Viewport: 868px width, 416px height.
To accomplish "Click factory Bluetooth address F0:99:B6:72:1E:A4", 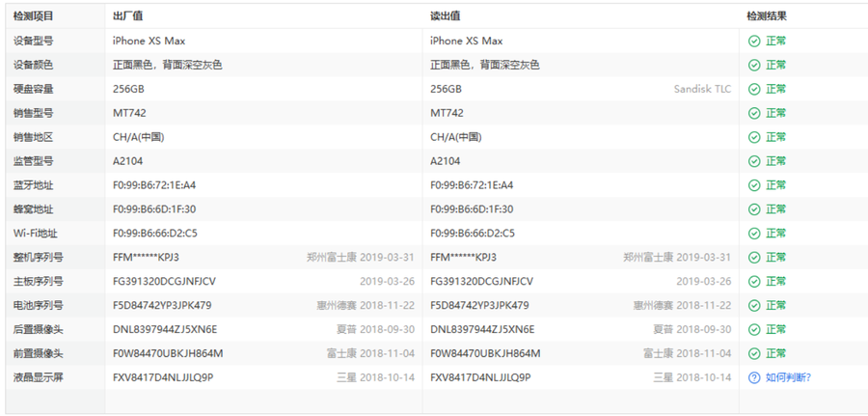I will (x=154, y=185).
